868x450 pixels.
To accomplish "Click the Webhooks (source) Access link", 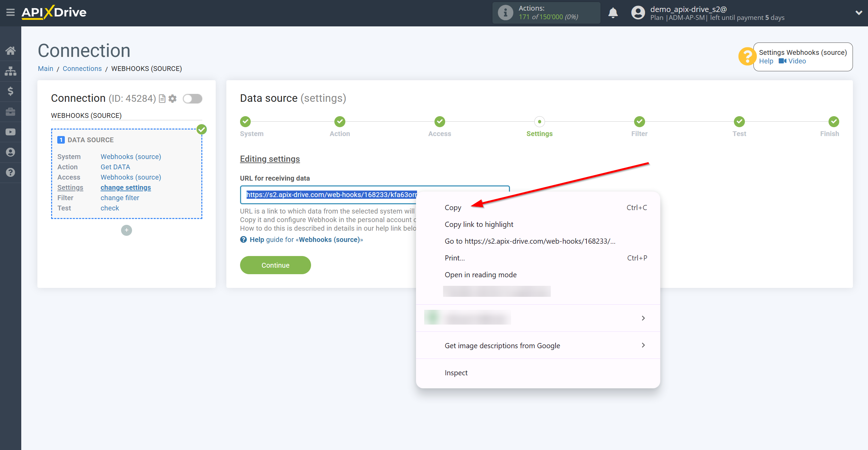I will tap(131, 177).
